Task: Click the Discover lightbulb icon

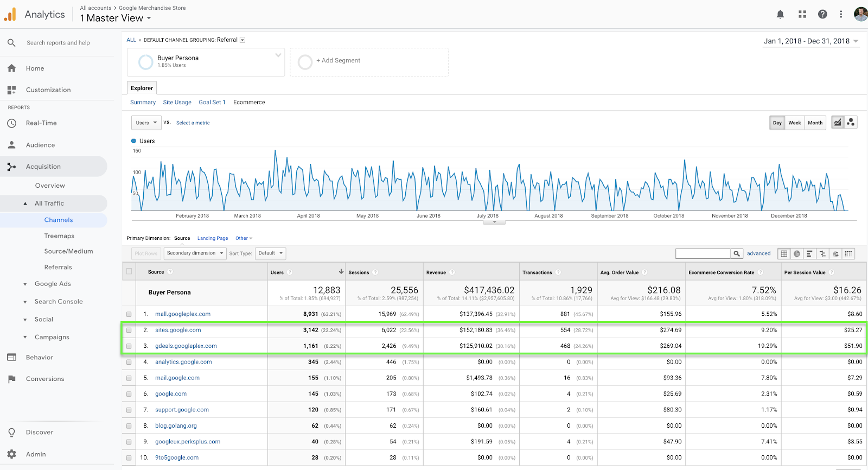Action: click(x=11, y=433)
